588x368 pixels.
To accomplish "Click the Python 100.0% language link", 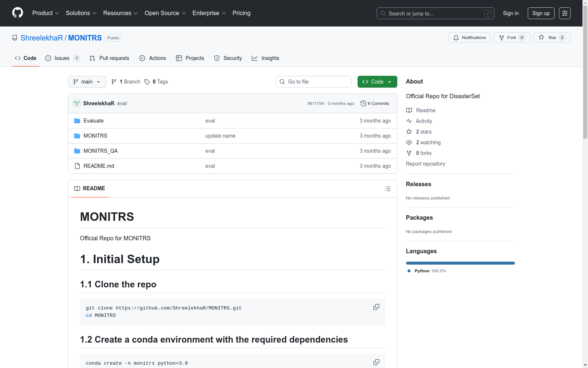I will pyautogui.click(x=427, y=271).
